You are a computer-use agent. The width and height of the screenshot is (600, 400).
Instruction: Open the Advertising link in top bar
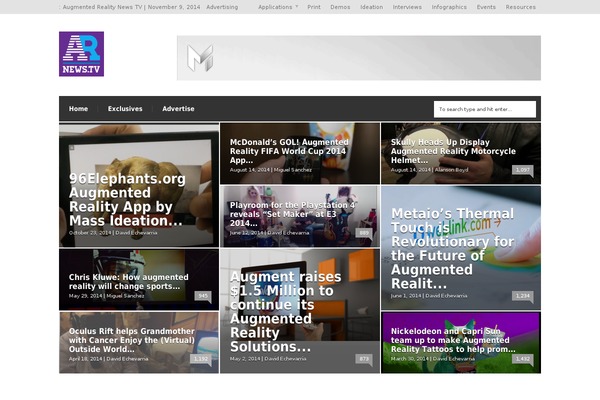(x=222, y=7)
